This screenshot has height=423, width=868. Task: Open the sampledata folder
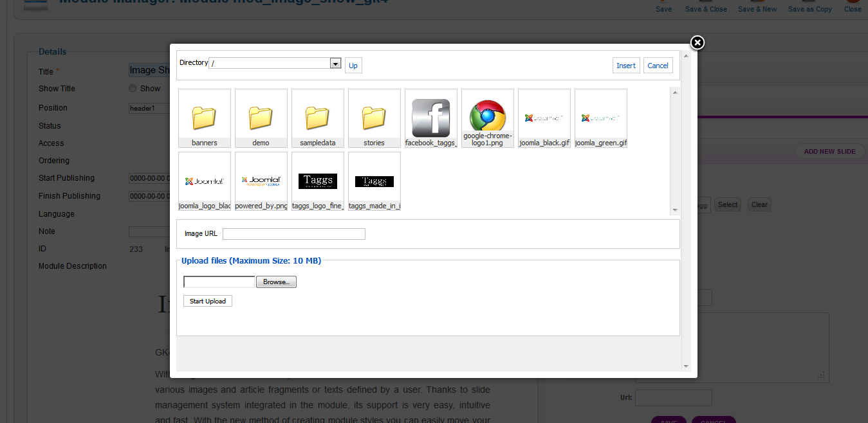coord(317,118)
